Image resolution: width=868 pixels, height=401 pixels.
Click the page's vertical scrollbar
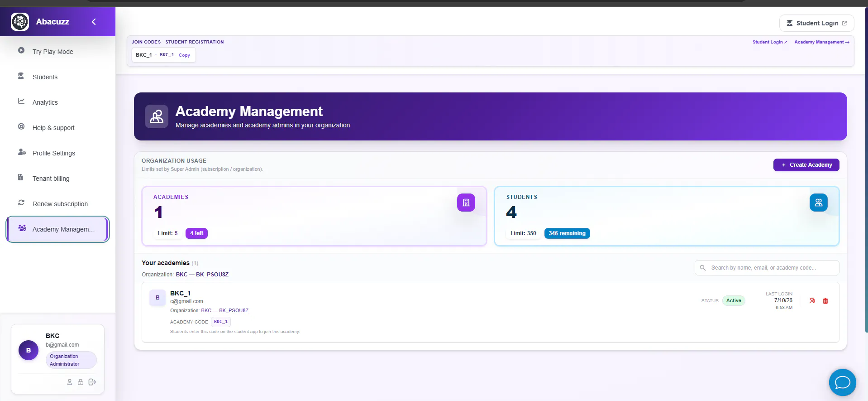[866, 170]
